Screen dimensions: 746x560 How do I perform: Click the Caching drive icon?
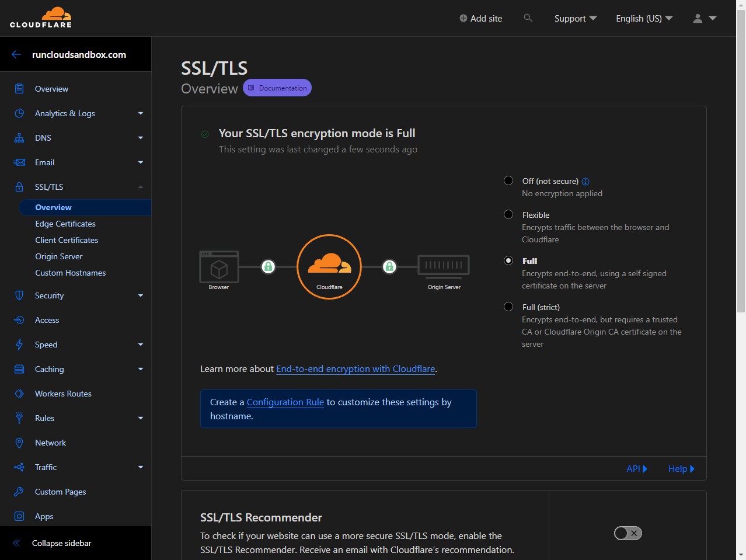tap(19, 369)
